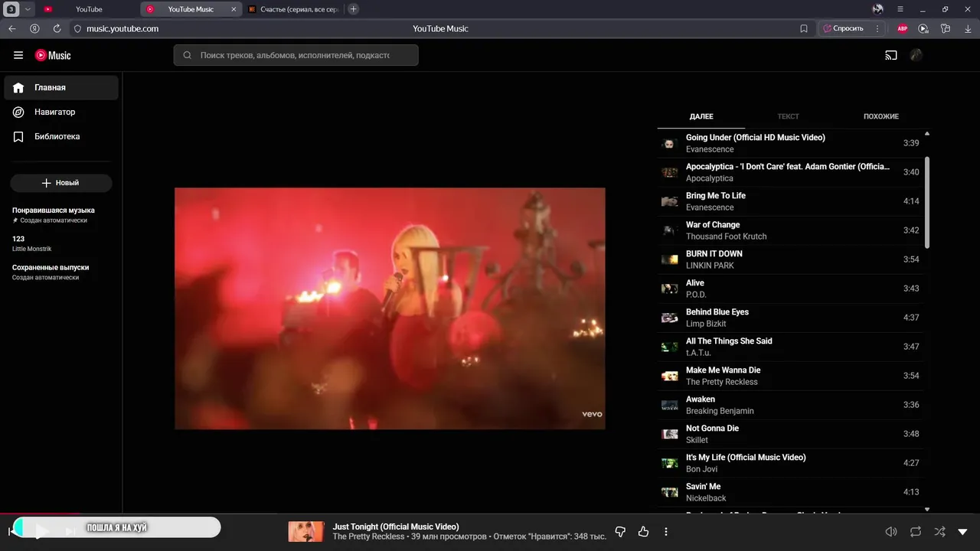The width and height of the screenshot is (980, 551).
Task: Open the browser profile avatar
Action: pos(877,9)
